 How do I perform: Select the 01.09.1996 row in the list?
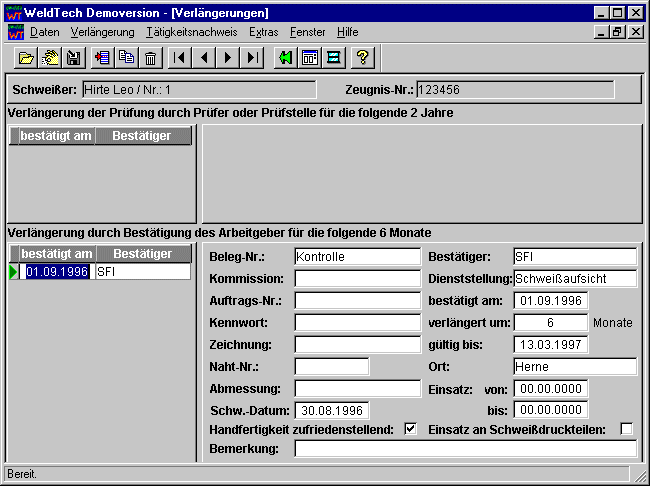(x=58, y=271)
